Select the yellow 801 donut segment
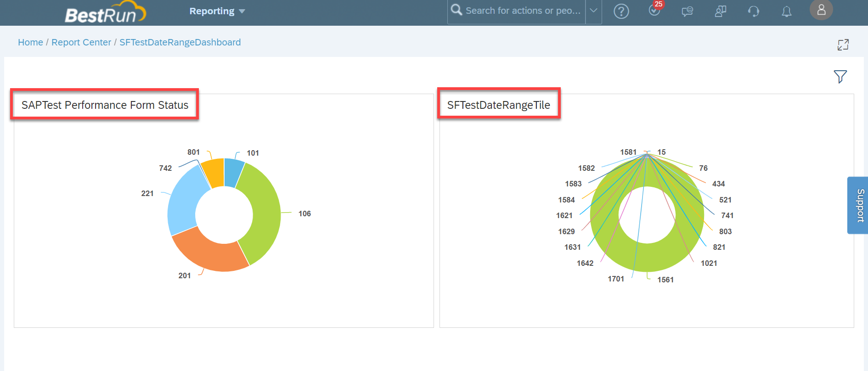Screen dimensions: 868x371 214,173
